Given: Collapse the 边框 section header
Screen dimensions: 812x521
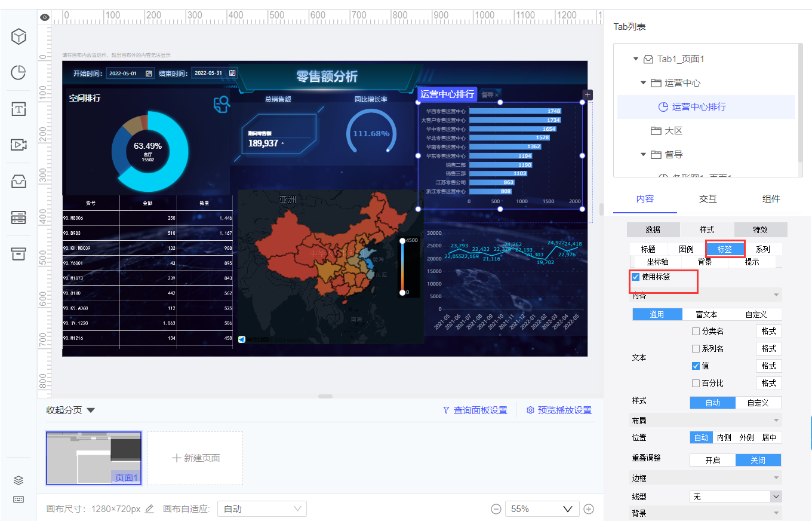Looking at the screenshot, I should (x=706, y=478).
